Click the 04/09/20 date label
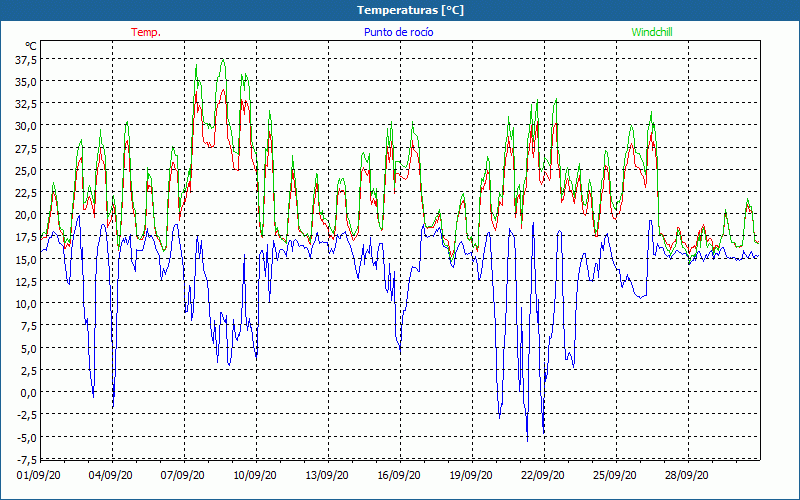The width and height of the screenshot is (800, 500). 111,475
